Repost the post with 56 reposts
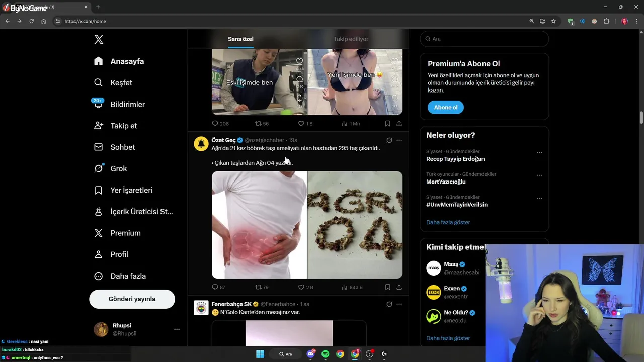 (262, 123)
